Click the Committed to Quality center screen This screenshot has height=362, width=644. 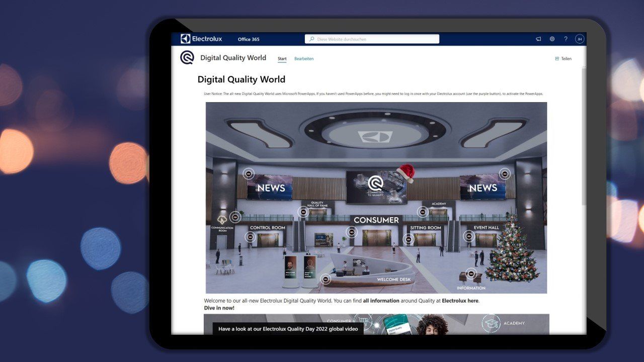point(376,187)
